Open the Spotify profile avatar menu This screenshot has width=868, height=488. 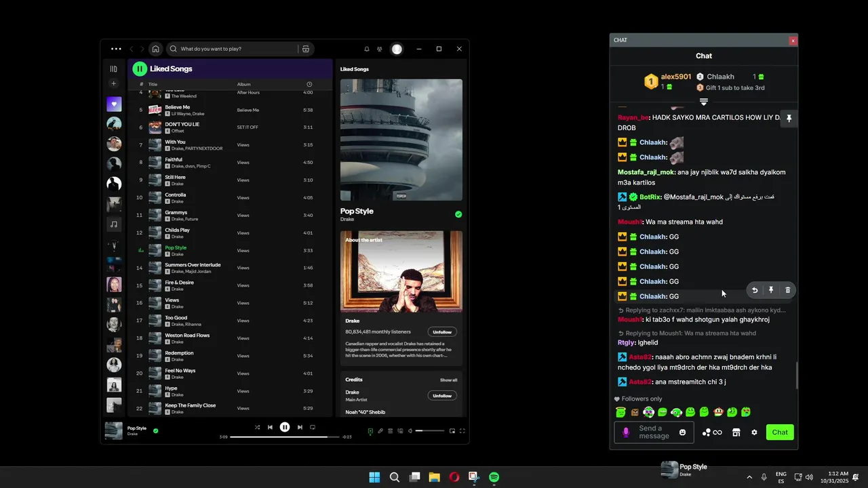397,49
